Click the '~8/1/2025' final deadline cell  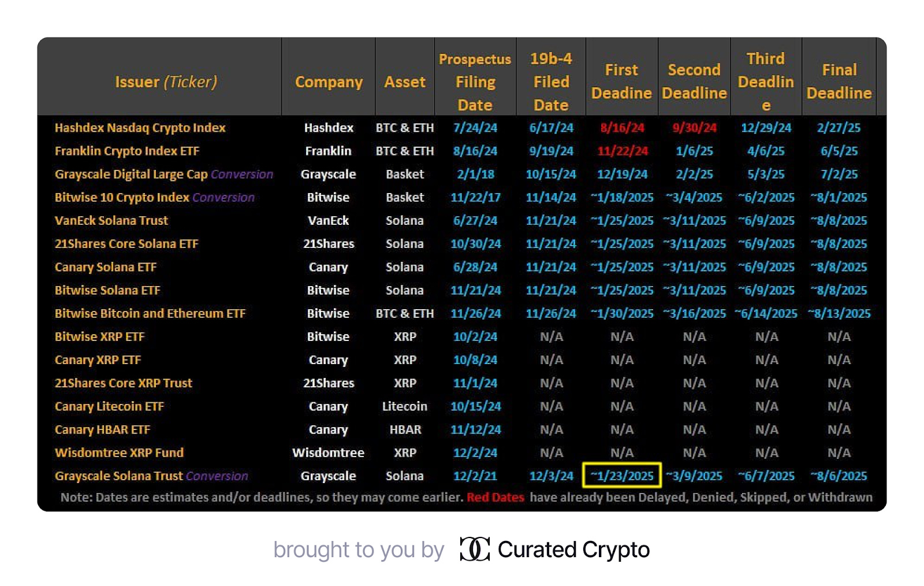pyautogui.click(x=839, y=197)
